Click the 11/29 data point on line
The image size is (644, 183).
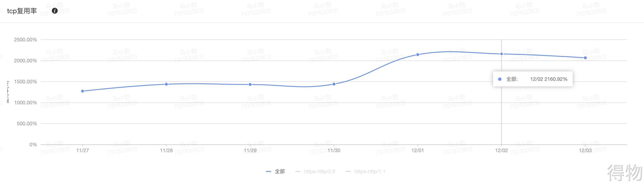point(250,85)
